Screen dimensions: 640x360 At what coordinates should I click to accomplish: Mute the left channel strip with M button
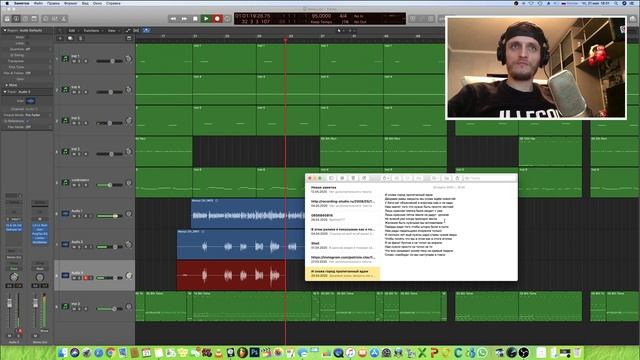tap(10, 336)
